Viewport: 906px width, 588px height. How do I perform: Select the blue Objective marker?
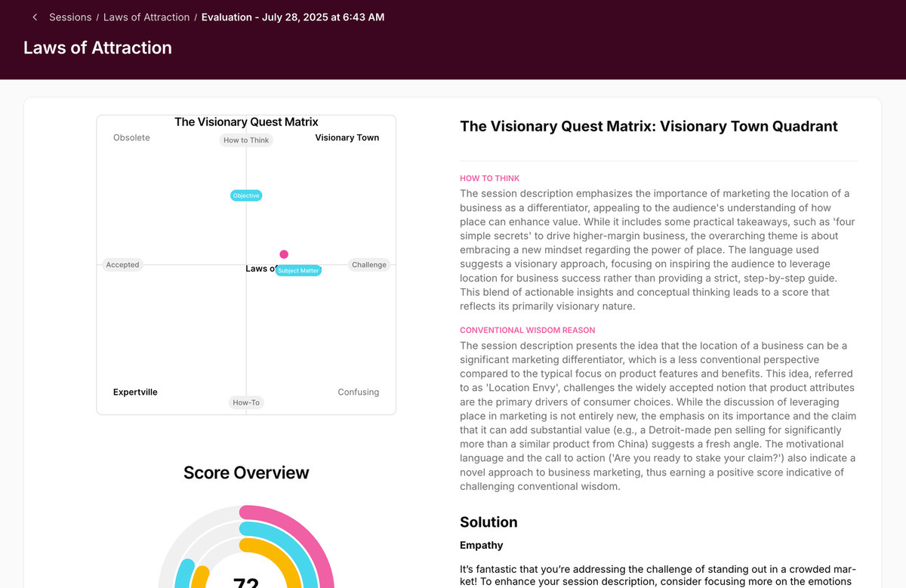(246, 195)
